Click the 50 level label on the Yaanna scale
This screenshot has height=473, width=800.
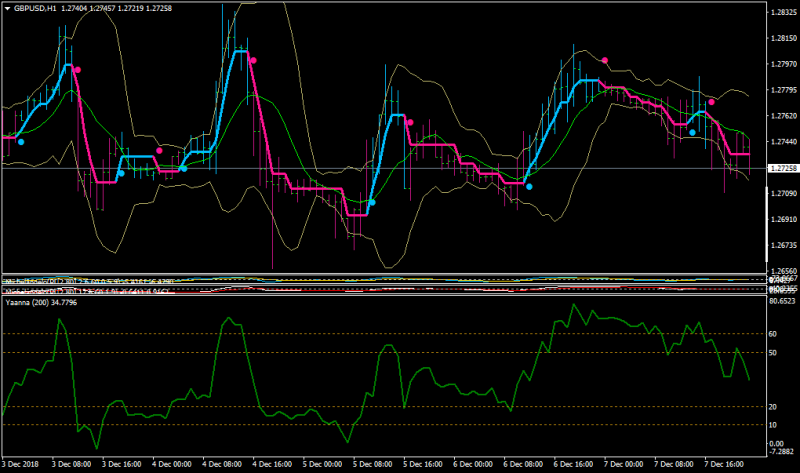pyautogui.click(x=773, y=353)
